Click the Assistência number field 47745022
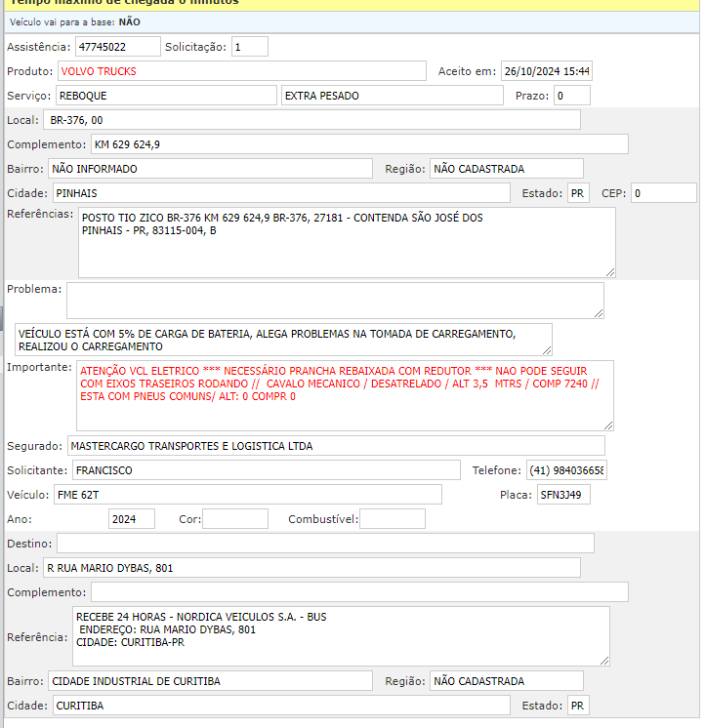Screen dimensions: 705x728 pos(118,47)
